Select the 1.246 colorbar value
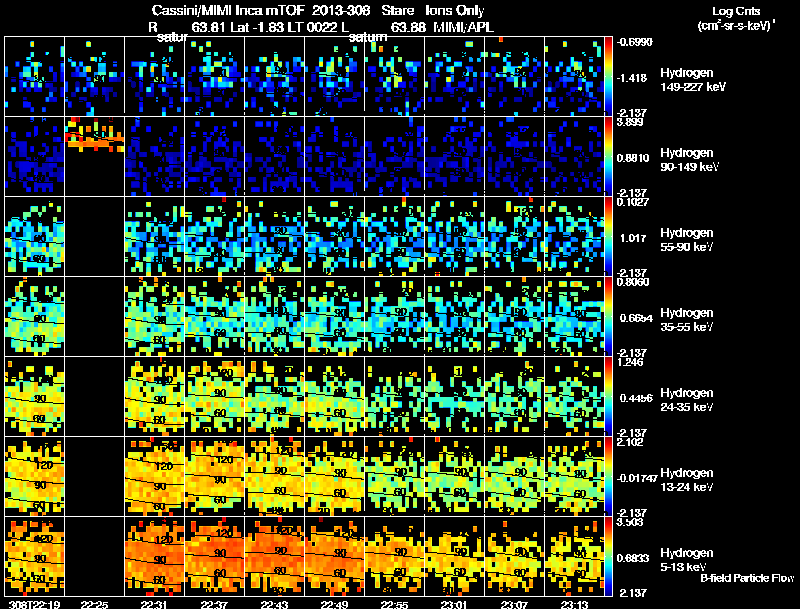This screenshot has height=609, width=800. click(630, 363)
